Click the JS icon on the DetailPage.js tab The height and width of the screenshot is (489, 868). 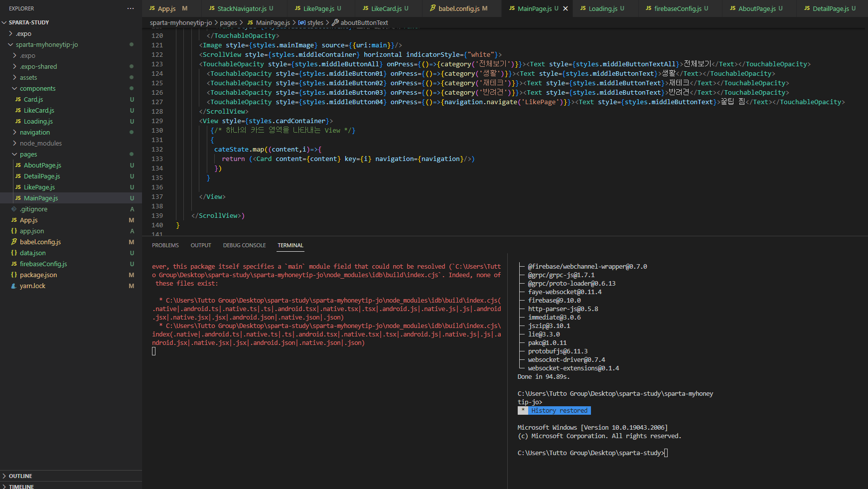click(807, 8)
